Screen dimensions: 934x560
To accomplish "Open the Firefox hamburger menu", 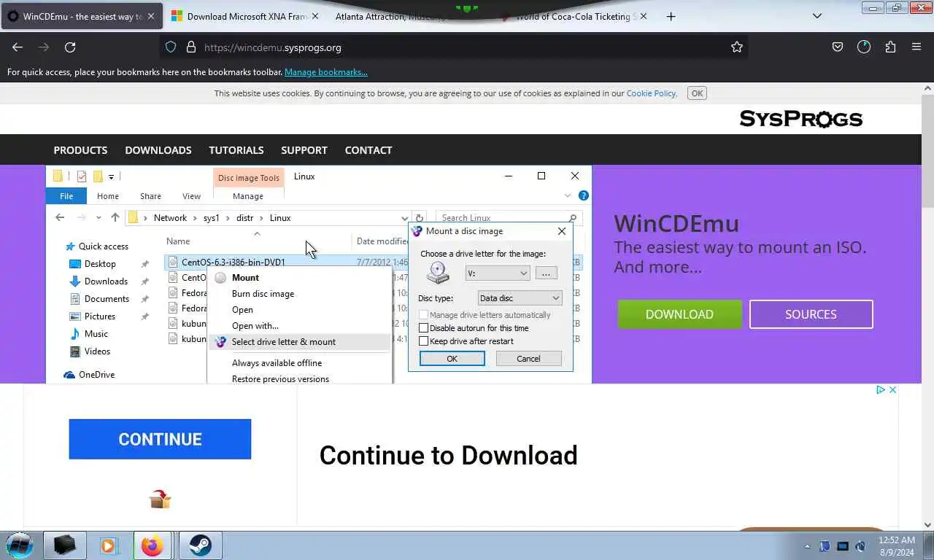I will point(916,47).
